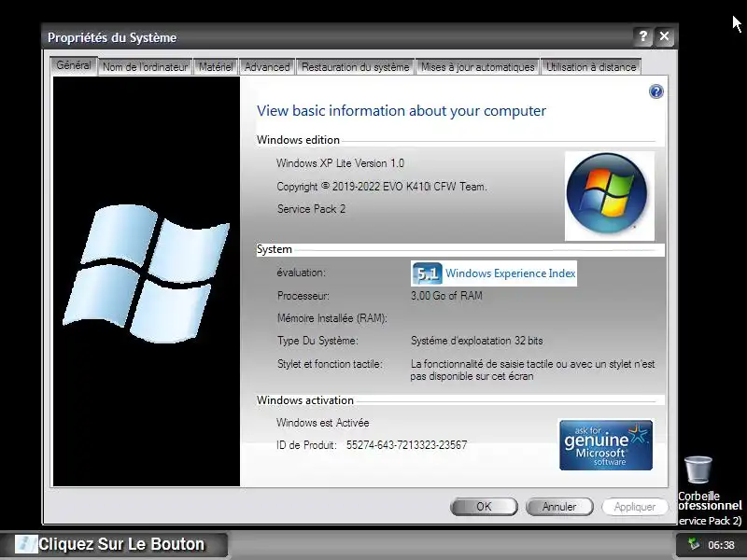Click the 3,00 Go of RAM value

tap(446, 296)
